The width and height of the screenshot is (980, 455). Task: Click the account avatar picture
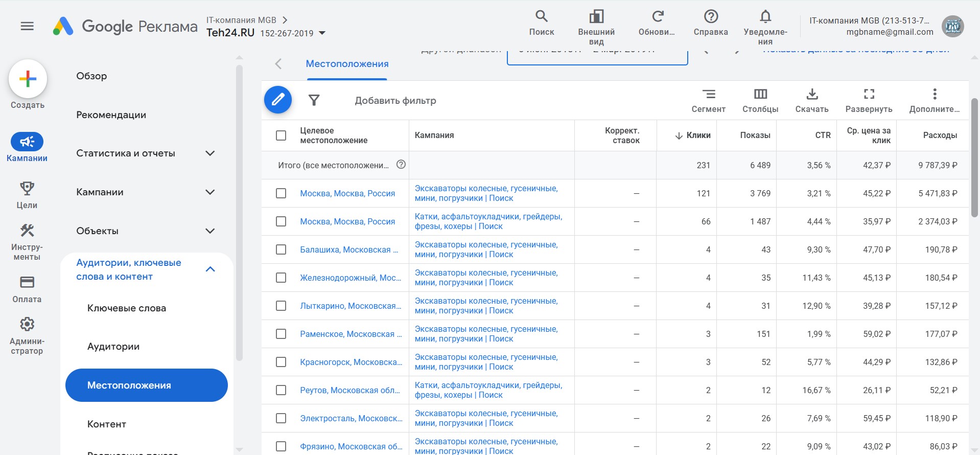coord(953,26)
